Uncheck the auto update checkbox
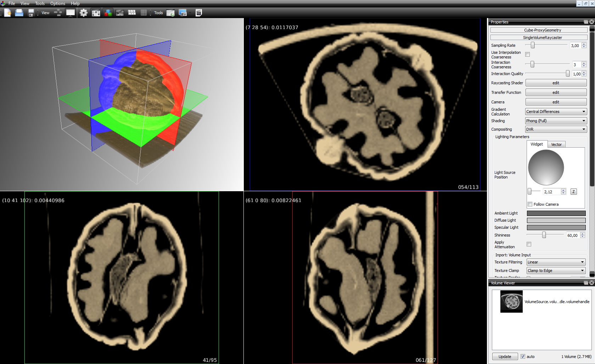 click(x=523, y=357)
